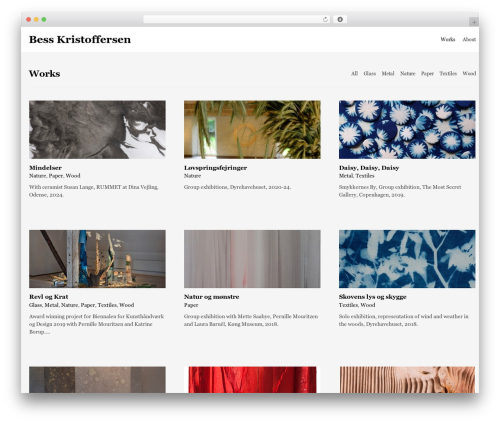
Task: Open the Skovens lys og skygge thumbnail
Action: (x=407, y=259)
